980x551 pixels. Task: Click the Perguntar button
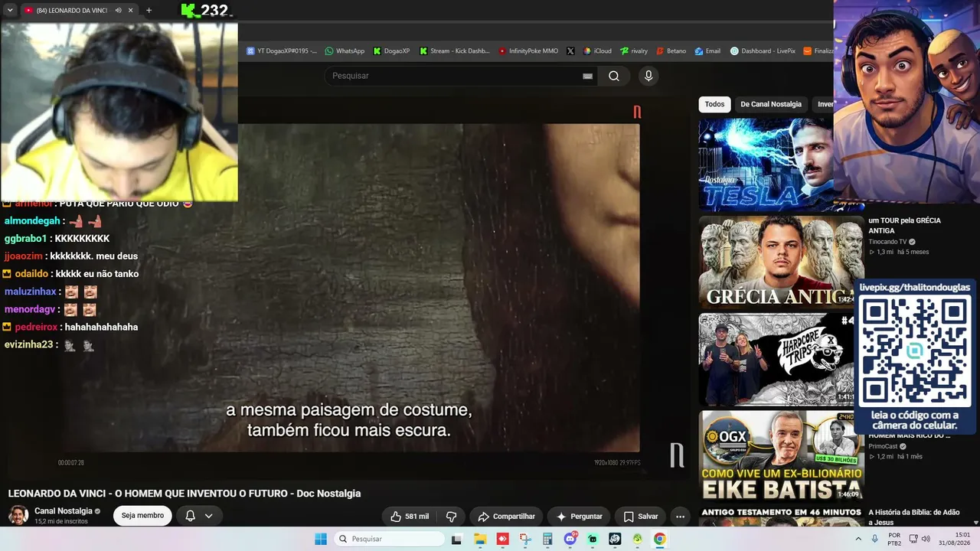(580, 517)
